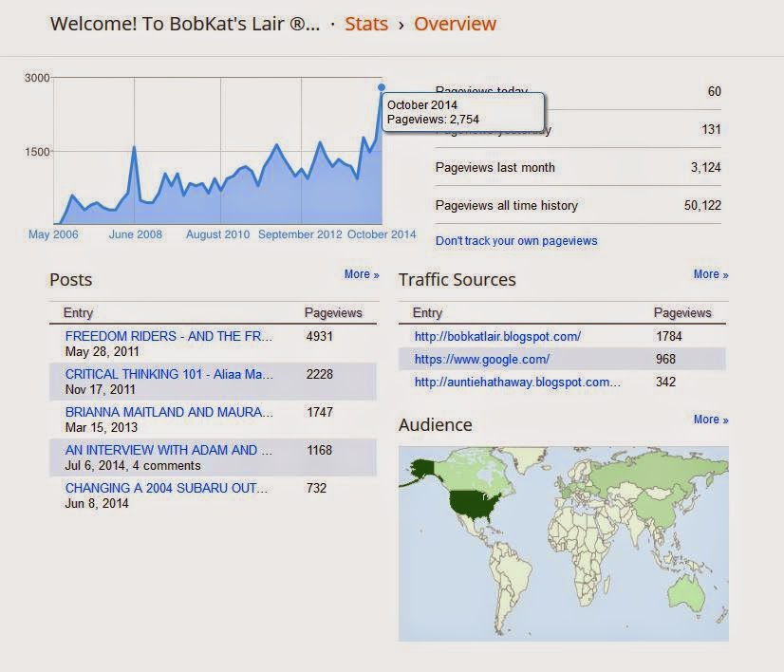Click the Pageviews last month value row
This screenshot has width=784, height=672.
pyautogui.click(x=578, y=167)
